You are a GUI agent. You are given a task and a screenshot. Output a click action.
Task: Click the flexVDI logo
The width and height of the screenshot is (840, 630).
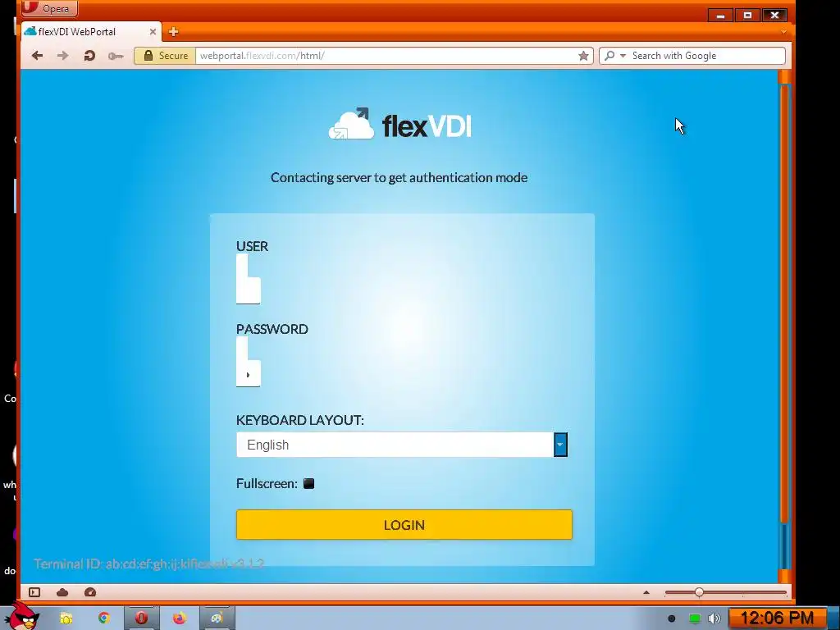[x=399, y=125]
